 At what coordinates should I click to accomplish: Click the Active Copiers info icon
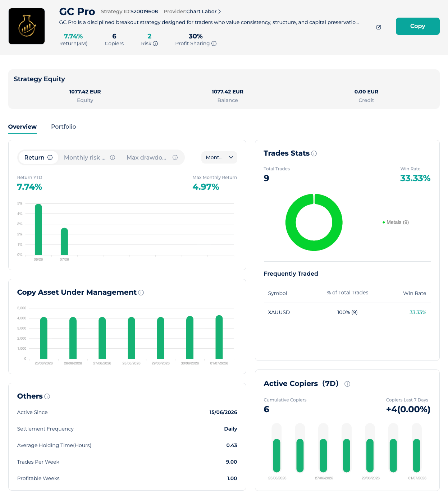coord(347,384)
